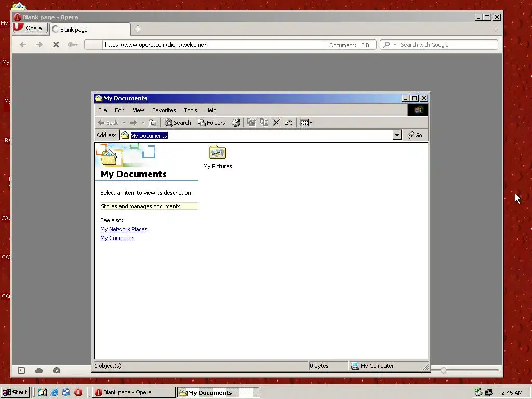532x399 pixels.
Task: Toggle Opera's panels icon in status bar
Action: (21, 370)
